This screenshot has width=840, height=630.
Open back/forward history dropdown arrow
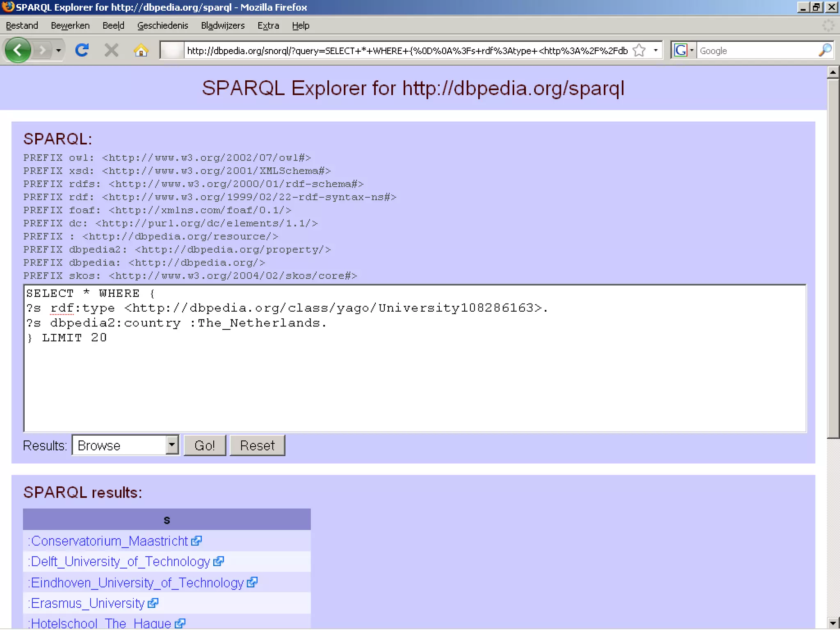coord(59,50)
